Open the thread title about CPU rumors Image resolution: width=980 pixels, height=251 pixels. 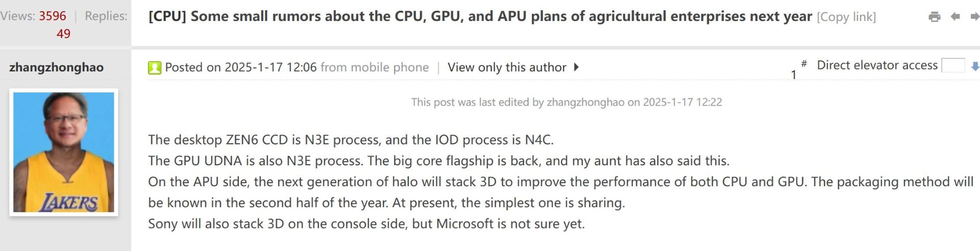coord(501,16)
